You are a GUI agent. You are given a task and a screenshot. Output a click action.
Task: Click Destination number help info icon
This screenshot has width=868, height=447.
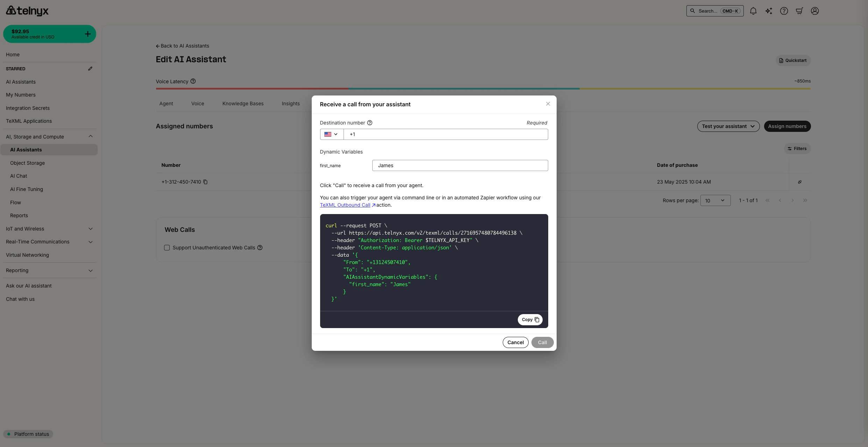click(x=370, y=123)
